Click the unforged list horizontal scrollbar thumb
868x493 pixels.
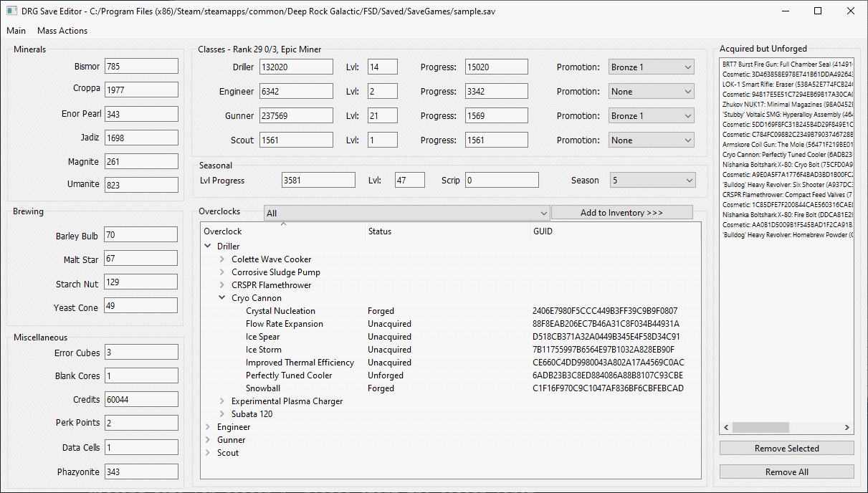(x=760, y=427)
